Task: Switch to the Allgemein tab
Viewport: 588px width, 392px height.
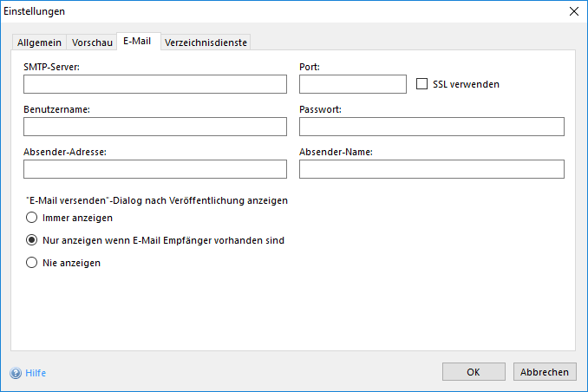Action: (39, 42)
